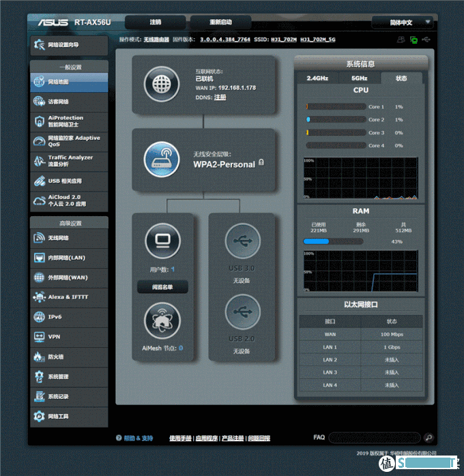Click the 无线路由器 operation mode link

pos(156,40)
